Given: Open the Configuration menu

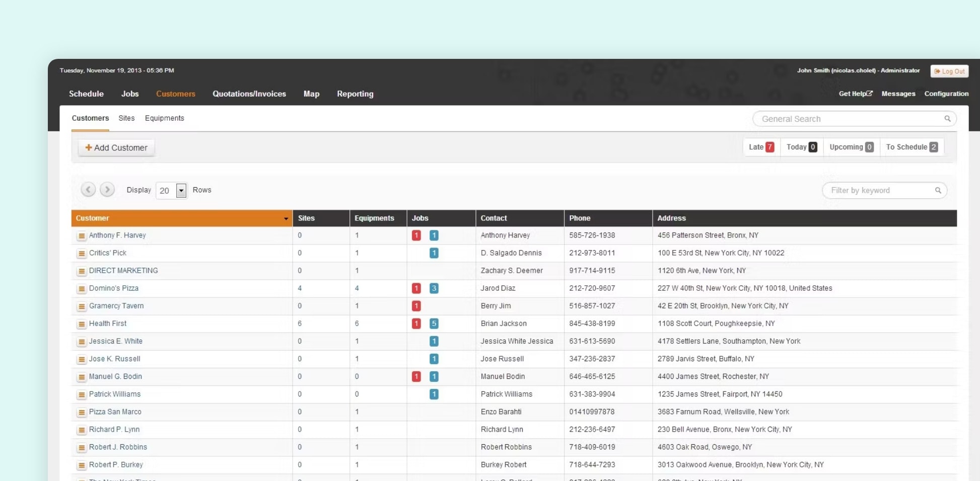Looking at the screenshot, I should pyautogui.click(x=946, y=94).
